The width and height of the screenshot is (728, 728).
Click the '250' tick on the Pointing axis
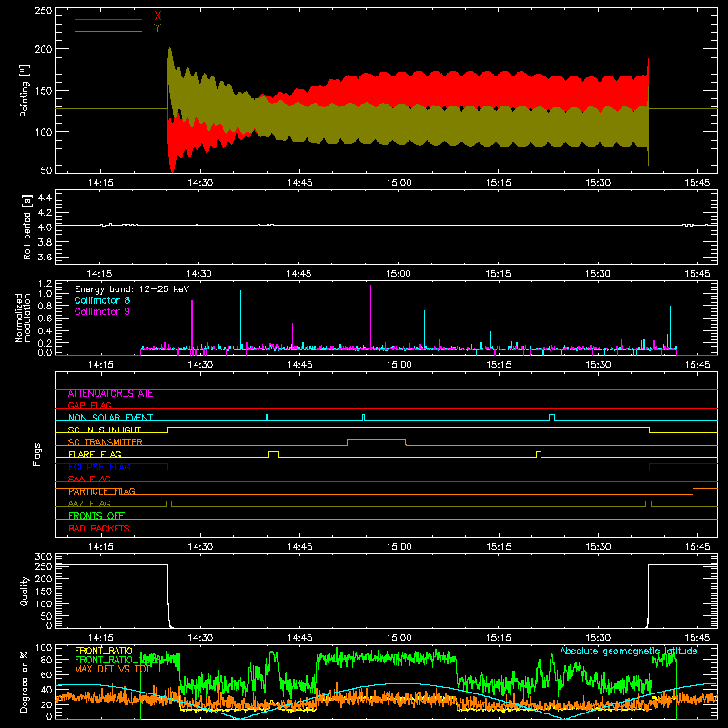click(x=43, y=11)
